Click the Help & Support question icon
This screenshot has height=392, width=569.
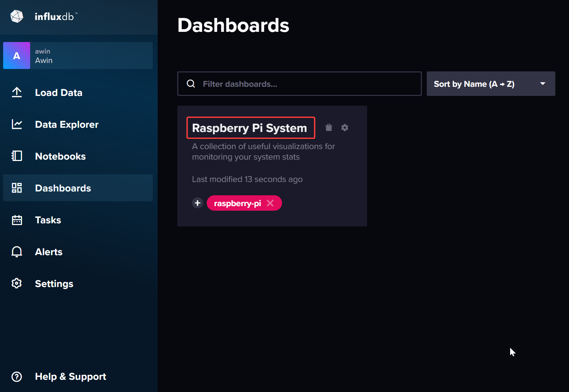pyautogui.click(x=16, y=377)
